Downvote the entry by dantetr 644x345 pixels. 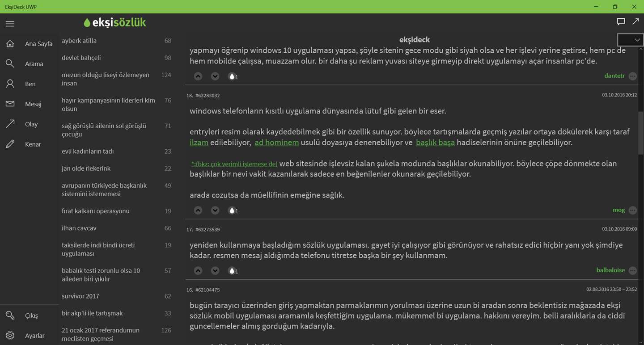[x=215, y=76]
